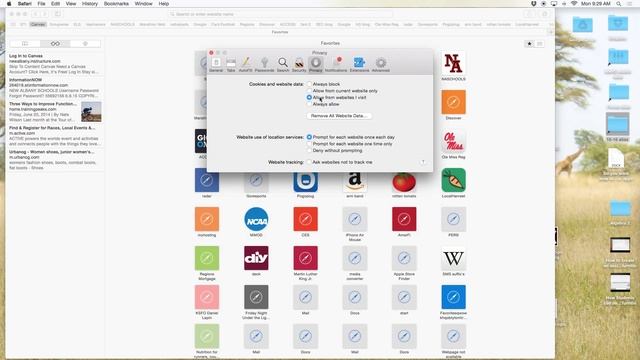This screenshot has height=360, width=640.
Task: Open the Apple menu
Action: [9, 4]
